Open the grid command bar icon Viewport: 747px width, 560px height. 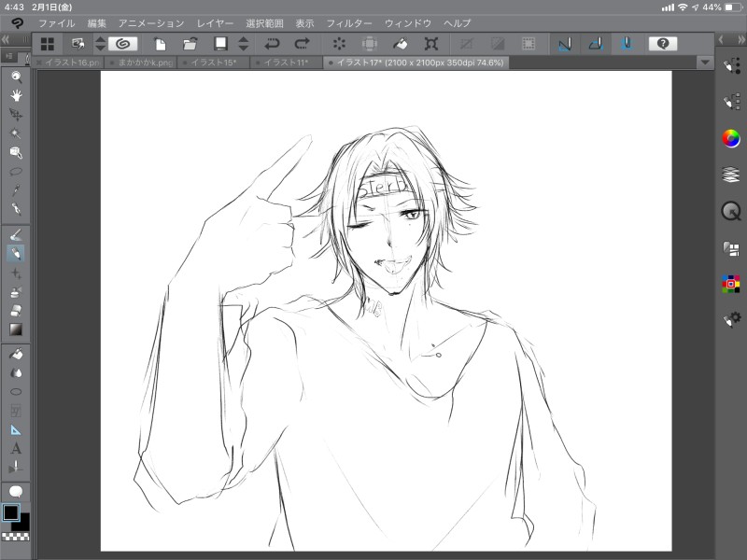(x=48, y=44)
